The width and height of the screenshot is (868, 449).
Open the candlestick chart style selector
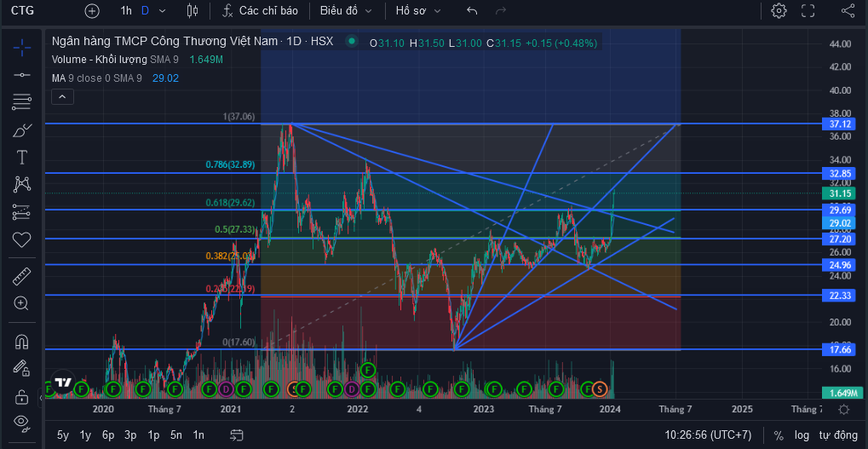coord(193,10)
